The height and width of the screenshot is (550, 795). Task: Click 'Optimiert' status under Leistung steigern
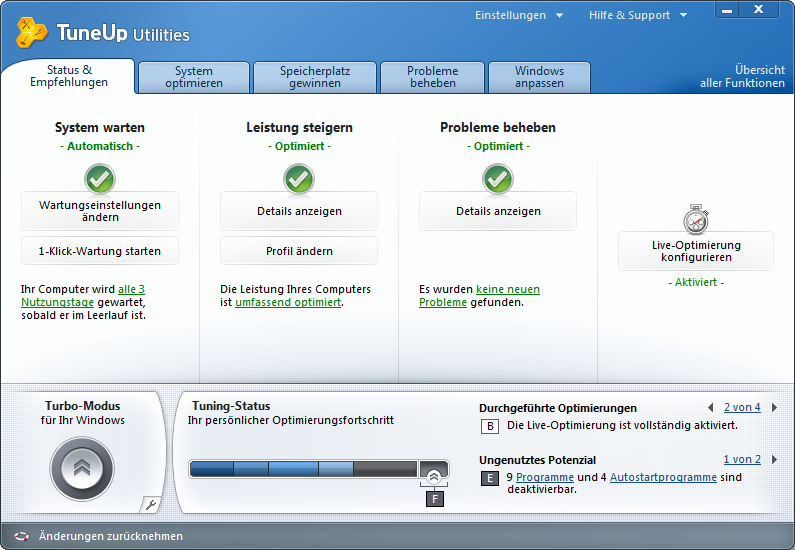pos(299,146)
